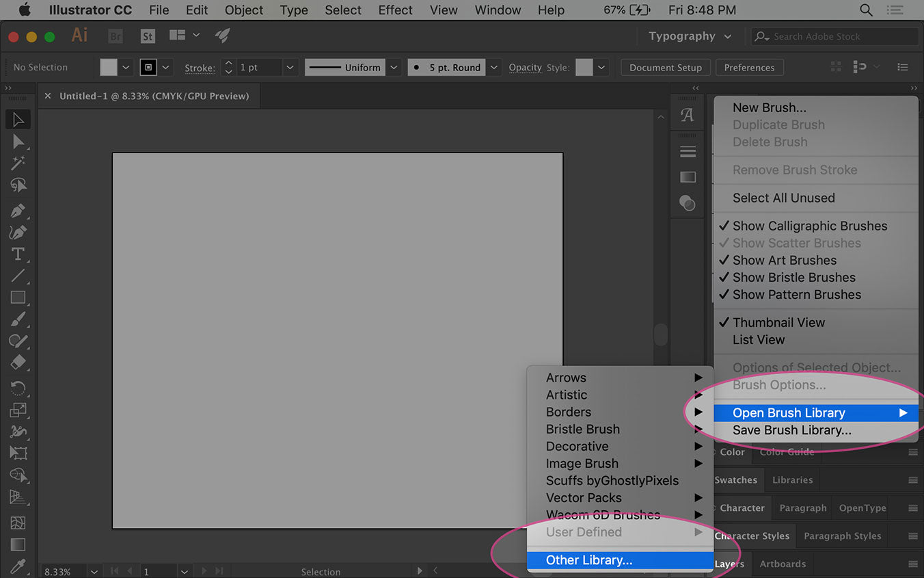This screenshot has width=924, height=578.
Task: Click the GPU performance rocket icon
Action: (x=222, y=36)
